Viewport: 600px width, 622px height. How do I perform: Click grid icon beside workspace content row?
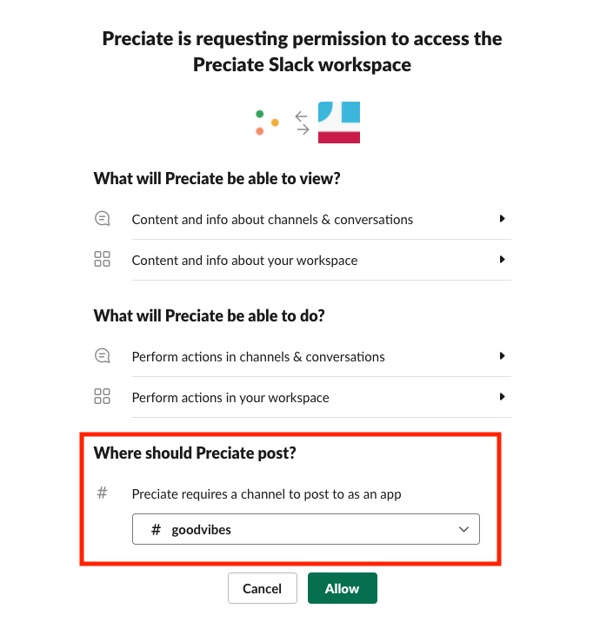coord(102,259)
